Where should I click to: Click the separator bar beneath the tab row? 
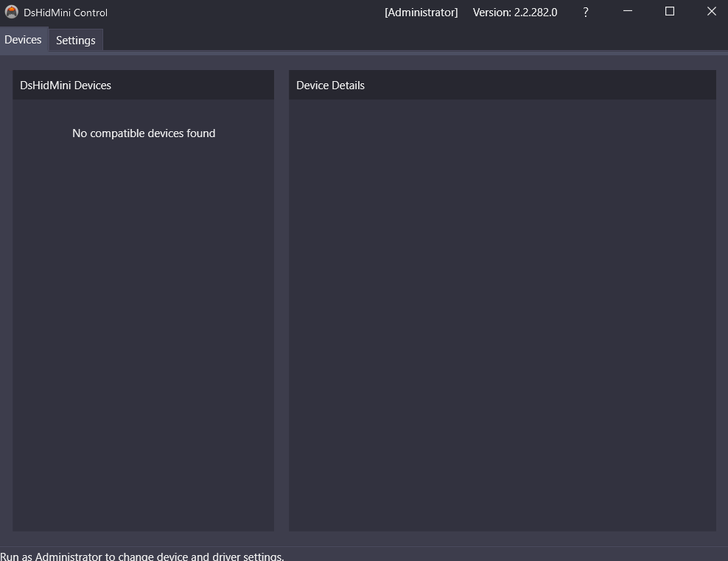[x=364, y=53]
